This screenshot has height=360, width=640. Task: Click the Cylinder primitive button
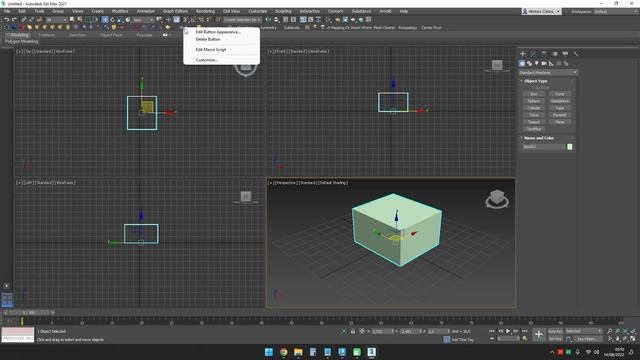tap(533, 108)
